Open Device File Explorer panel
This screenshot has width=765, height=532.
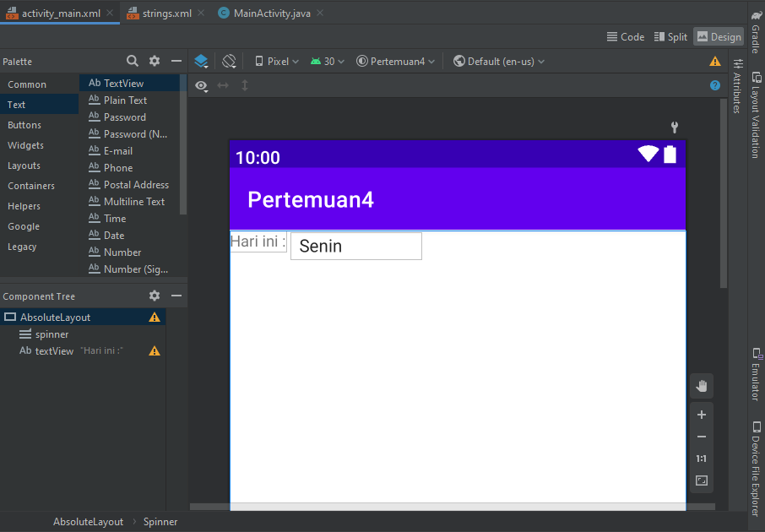pyautogui.click(x=757, y=469)
